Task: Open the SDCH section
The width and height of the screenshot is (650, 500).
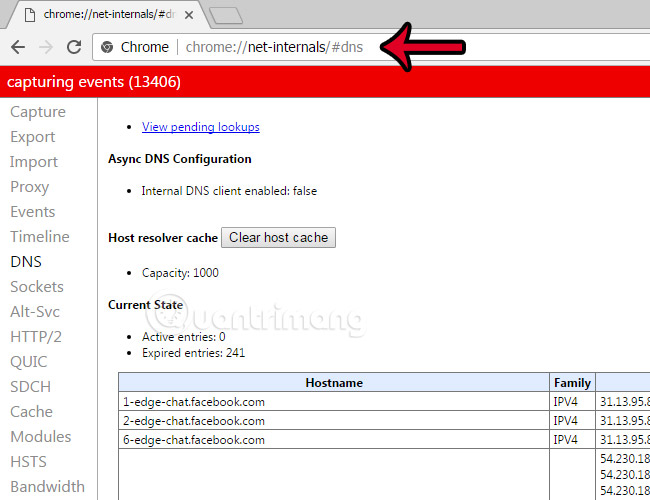Action: click(x=30, y=386)
